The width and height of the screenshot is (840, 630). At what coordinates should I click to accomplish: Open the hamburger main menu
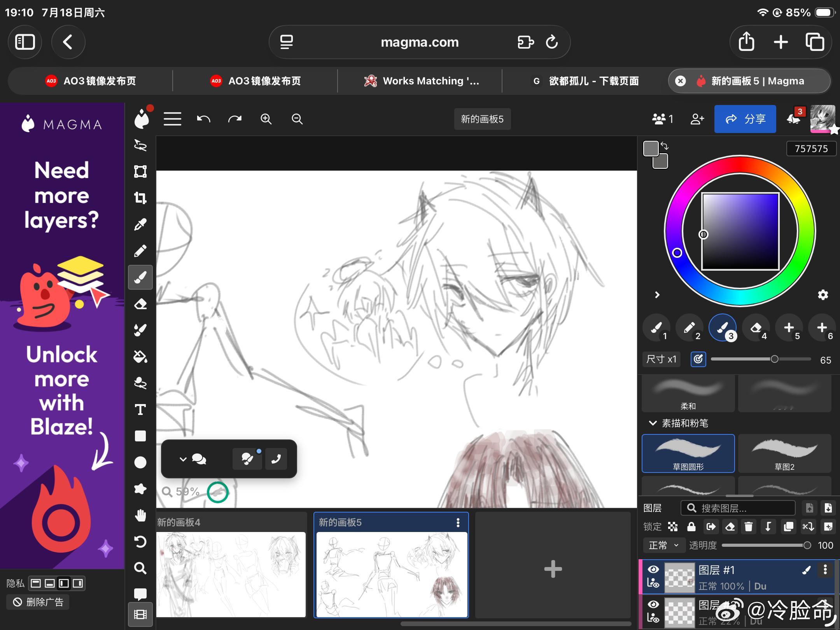point(172,119)
